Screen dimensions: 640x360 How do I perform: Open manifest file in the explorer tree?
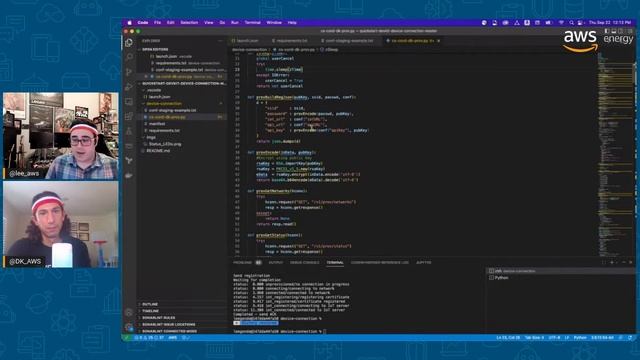[x=157, y=124]
